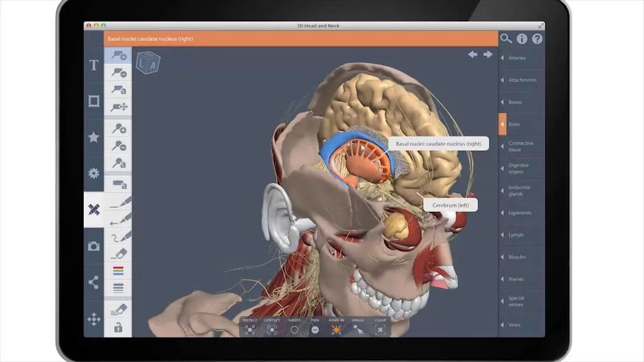
Task: Open the Bones section
Action: click(x=516, y=102)
